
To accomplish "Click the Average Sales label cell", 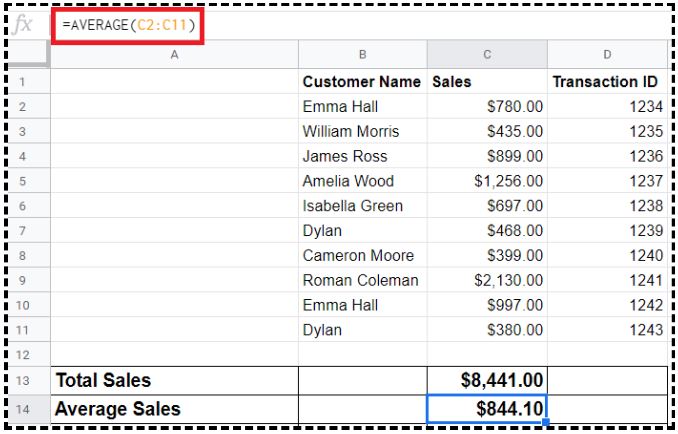I will (174, 409).
